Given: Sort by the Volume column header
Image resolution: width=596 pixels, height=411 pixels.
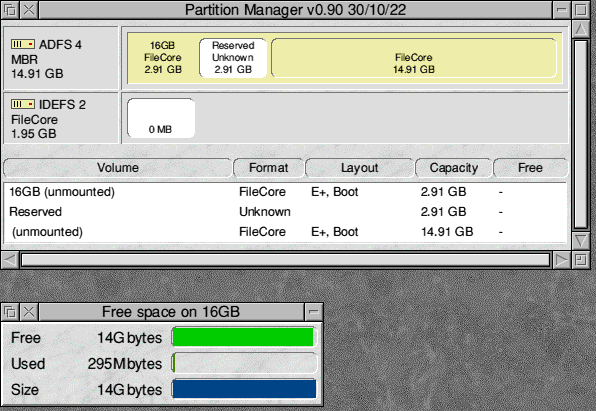Looking at the screenshot, I should tap(117, 168).
